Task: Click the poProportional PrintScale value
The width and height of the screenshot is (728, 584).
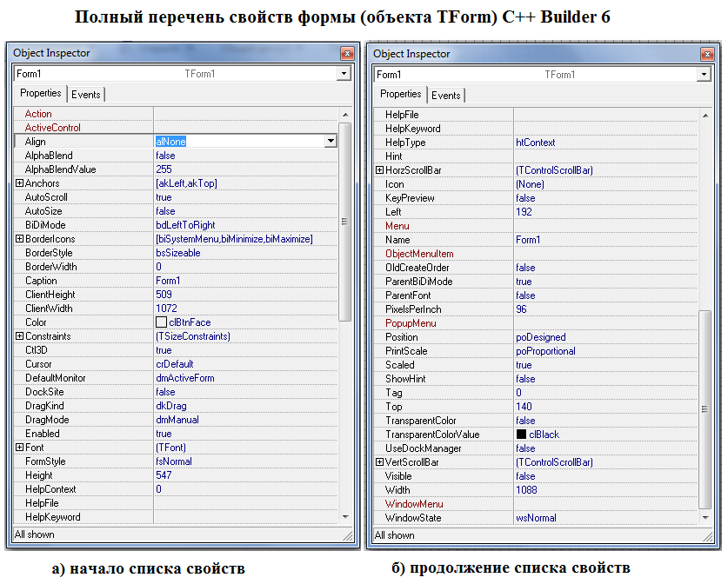Action: (545, 351)
